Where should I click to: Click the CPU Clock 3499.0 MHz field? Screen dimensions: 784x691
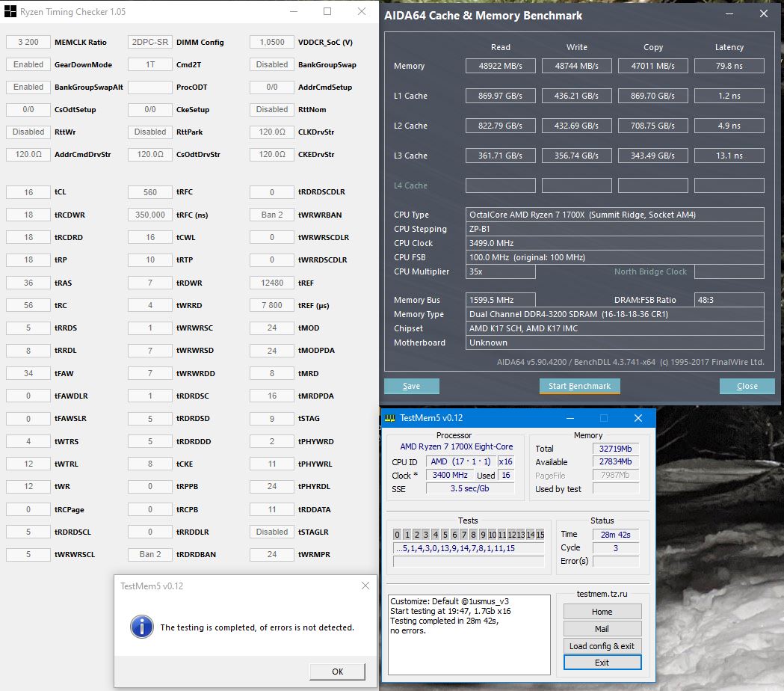click(x=614, y=243)
